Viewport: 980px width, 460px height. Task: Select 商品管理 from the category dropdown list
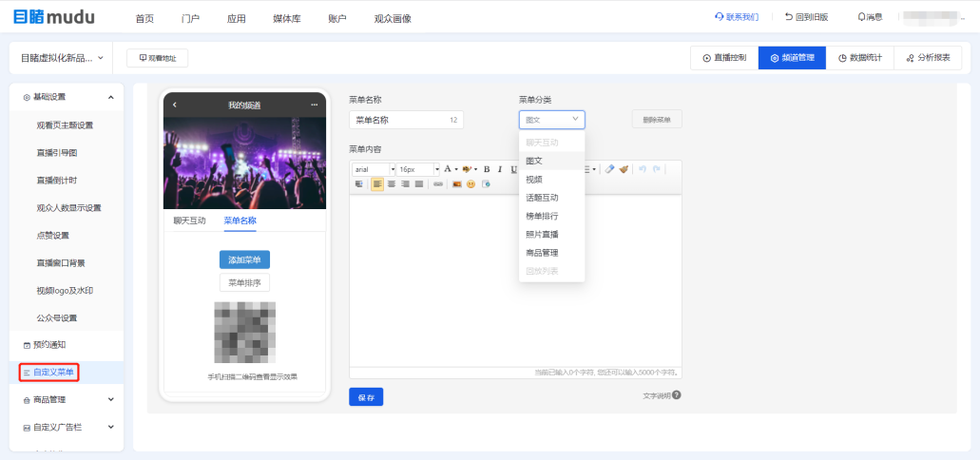tap(552, 253)
